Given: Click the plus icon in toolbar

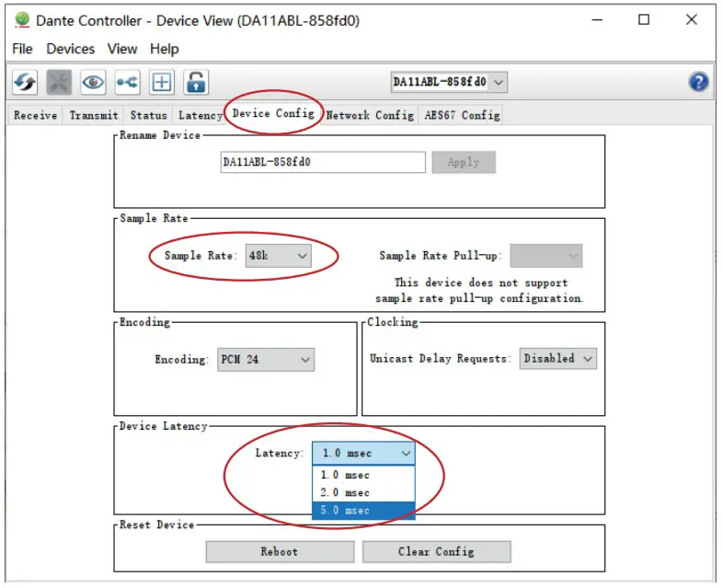Looking at the screenshot, I should pyautogui.click(x=161, y=83).
